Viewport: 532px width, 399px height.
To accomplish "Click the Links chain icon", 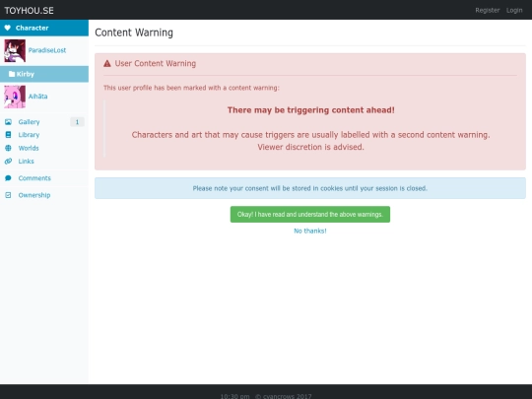I will point(8,162).
